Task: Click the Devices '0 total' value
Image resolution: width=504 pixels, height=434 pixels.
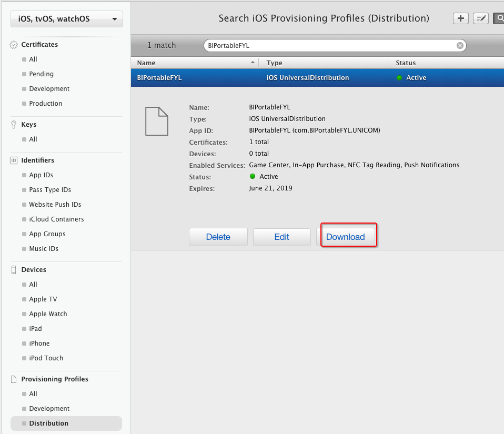Action: coord(259,154)
